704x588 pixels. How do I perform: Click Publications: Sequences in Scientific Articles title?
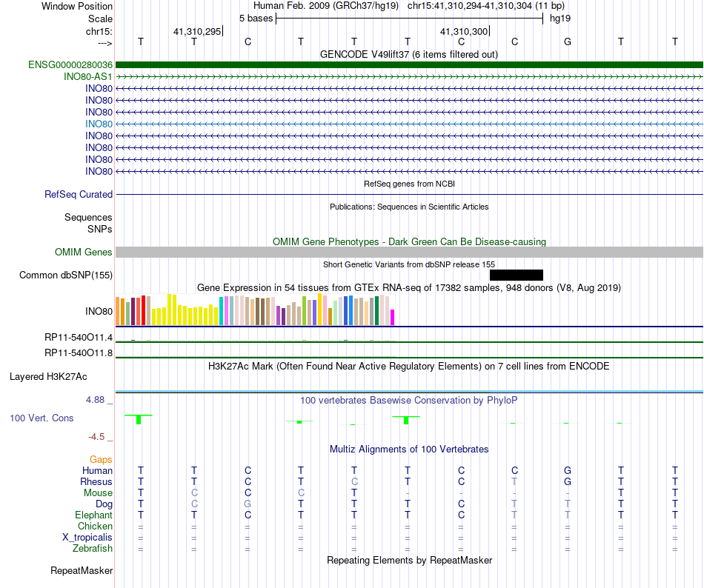point(409,207)
